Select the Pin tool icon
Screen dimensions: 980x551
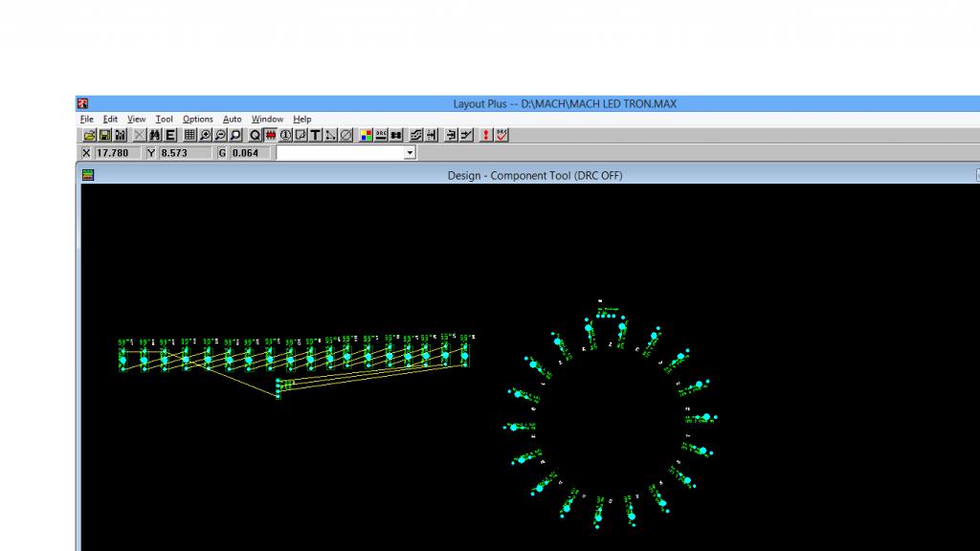coord(285,135)
